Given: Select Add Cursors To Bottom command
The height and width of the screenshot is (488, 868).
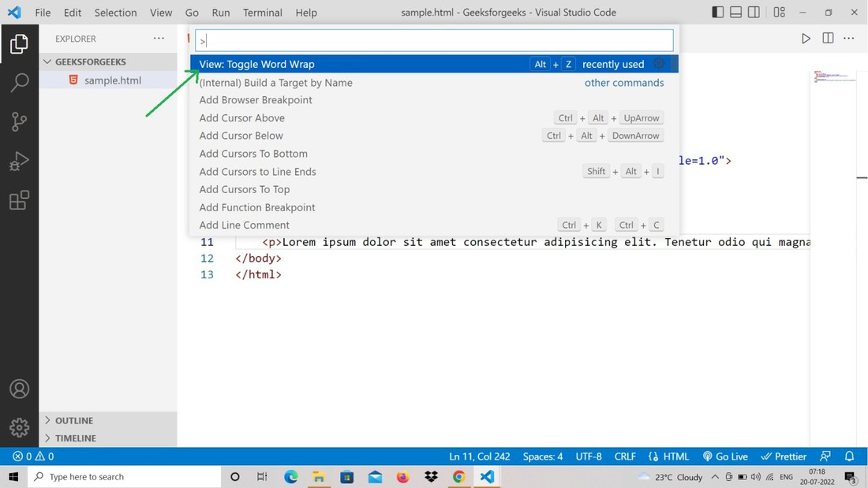Looking at the screenshot, I should (434, 153).
